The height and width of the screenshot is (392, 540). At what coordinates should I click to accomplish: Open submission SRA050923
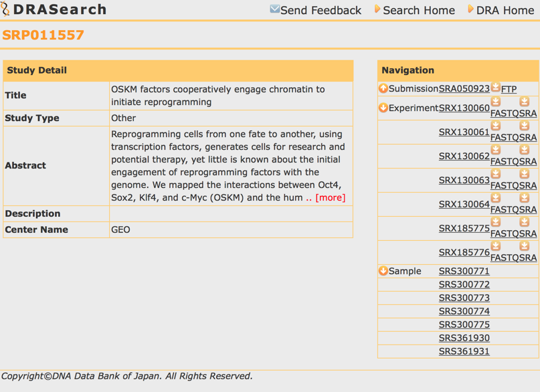coord(464,89)
